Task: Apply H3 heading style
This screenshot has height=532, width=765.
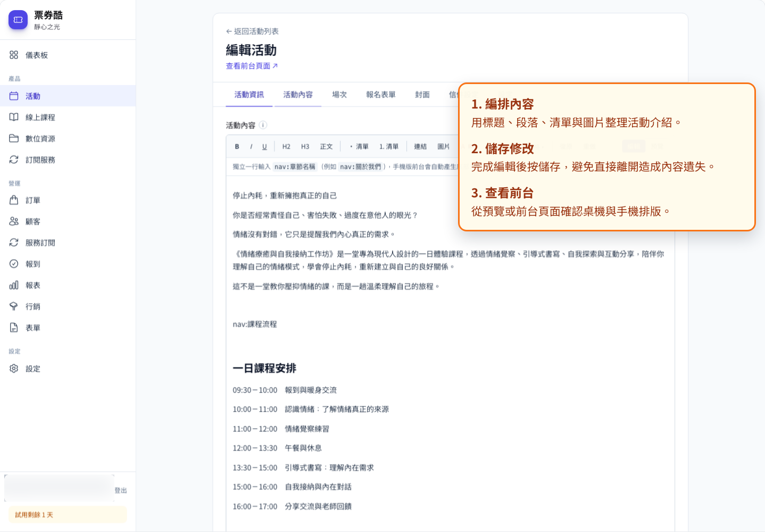Action: pos(305,146)
